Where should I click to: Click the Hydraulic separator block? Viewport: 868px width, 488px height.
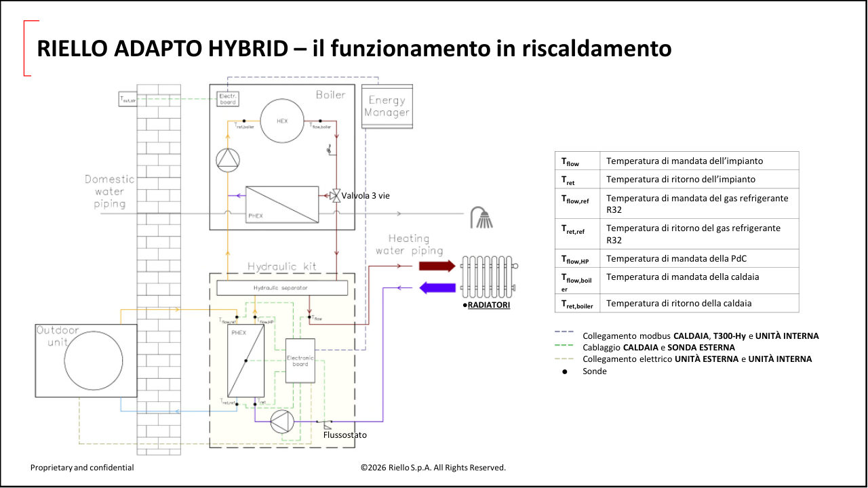pos(282,288)
